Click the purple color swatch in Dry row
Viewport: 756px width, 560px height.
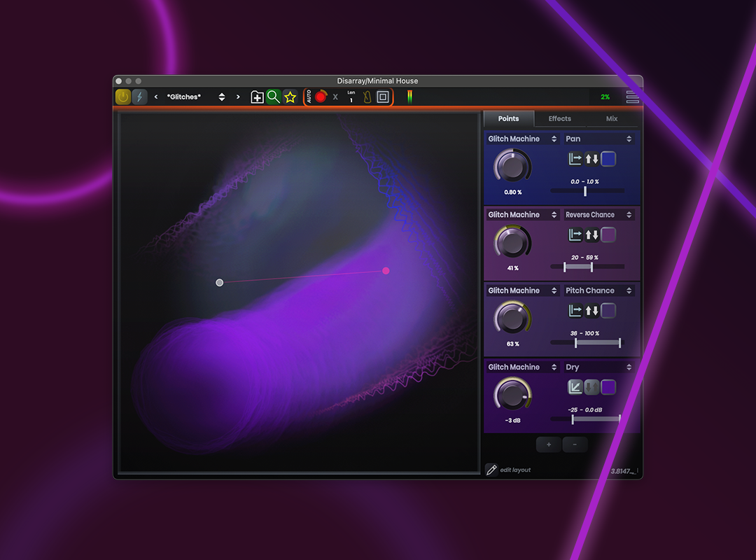pyautogui.click(x=608, y=387)
